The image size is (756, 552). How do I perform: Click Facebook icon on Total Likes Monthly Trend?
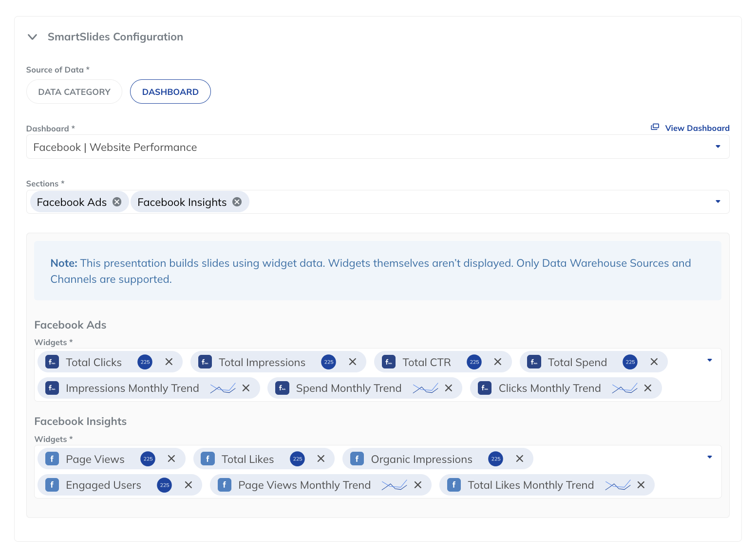point(454,485)
